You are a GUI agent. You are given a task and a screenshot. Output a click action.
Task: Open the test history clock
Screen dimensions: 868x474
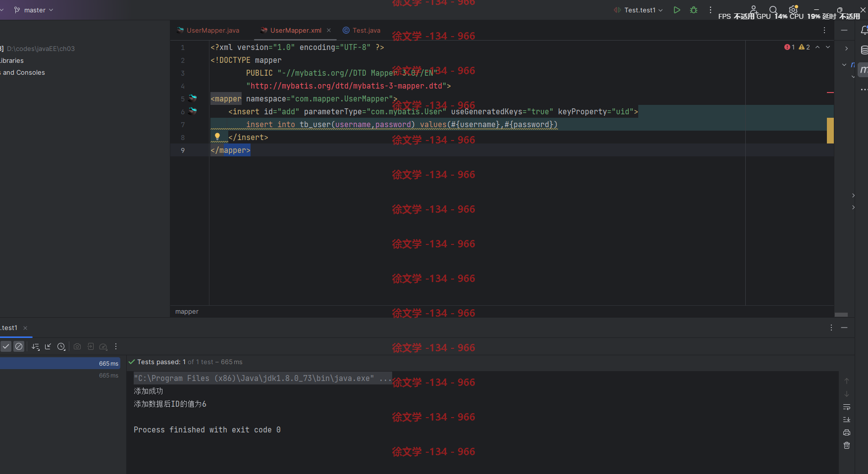pyautogui.click(x=61, y=346)
